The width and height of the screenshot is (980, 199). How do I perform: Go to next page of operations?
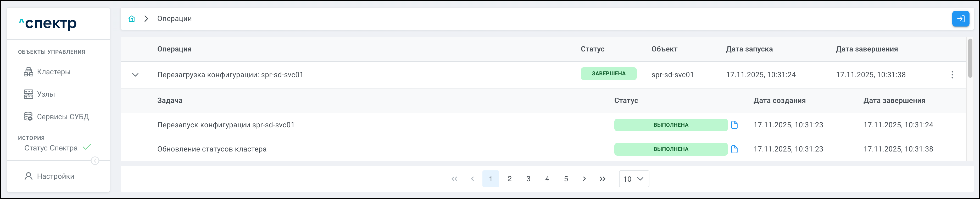[584, 179]
